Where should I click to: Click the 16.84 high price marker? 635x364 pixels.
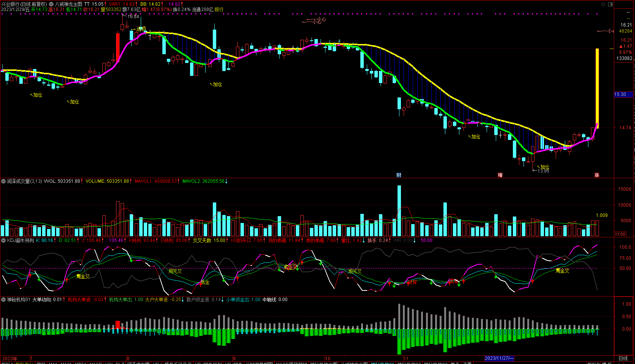pyautogui.click(x=133, y=17)
